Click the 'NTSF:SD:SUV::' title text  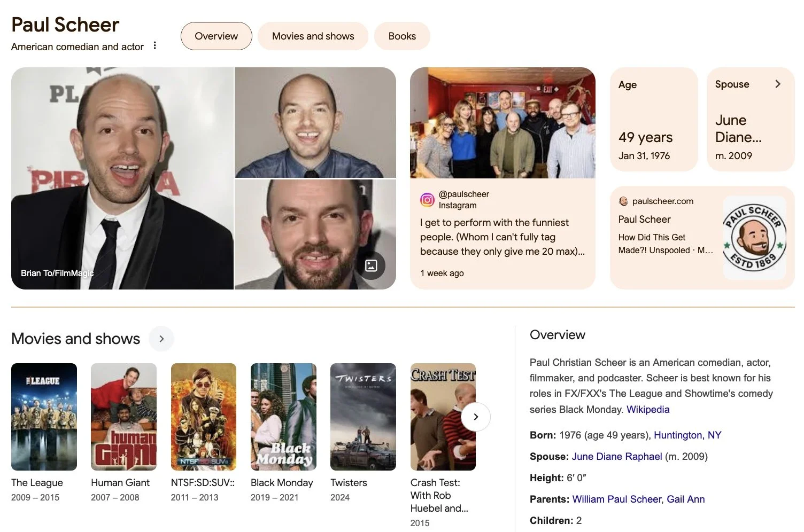coord(203,482)
